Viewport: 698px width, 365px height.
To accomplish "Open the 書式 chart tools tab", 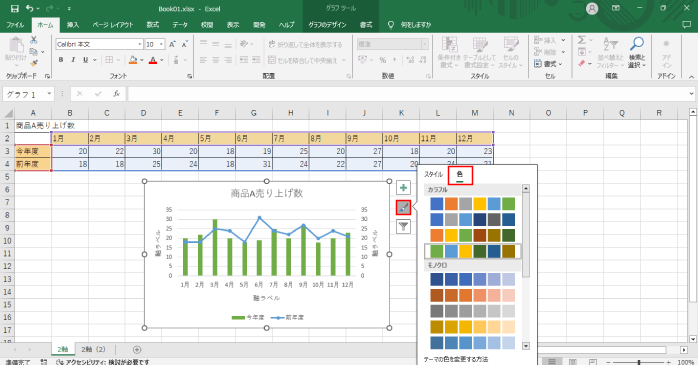I will tap(366, 25).
